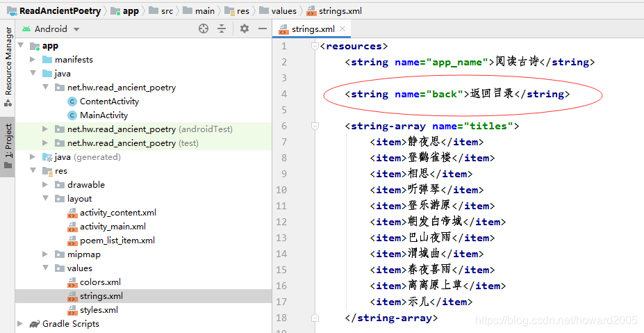Click the res breadcrumb segment
This screenshot has height=333, width=644.
coord(242,11)
